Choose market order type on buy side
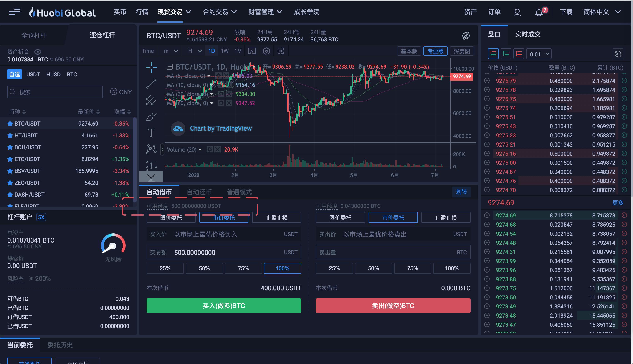 coord(224,217)
